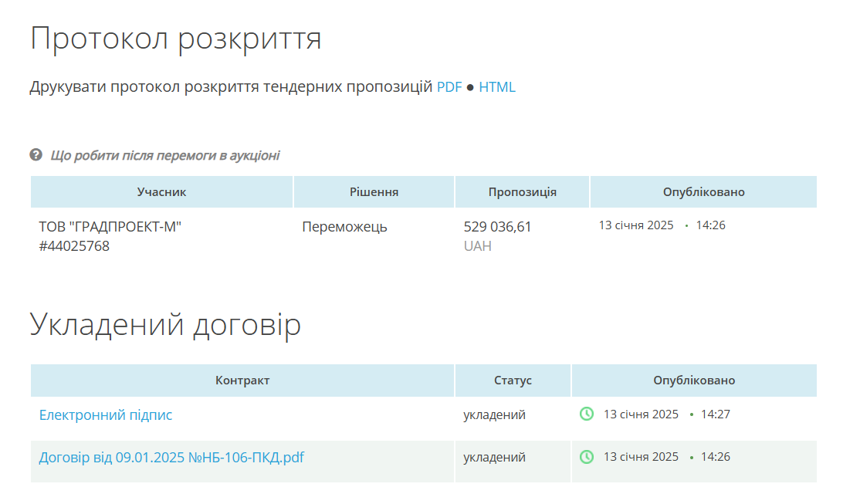
Task: Click clock icon in Електронний підпис row
Action: 587,414
